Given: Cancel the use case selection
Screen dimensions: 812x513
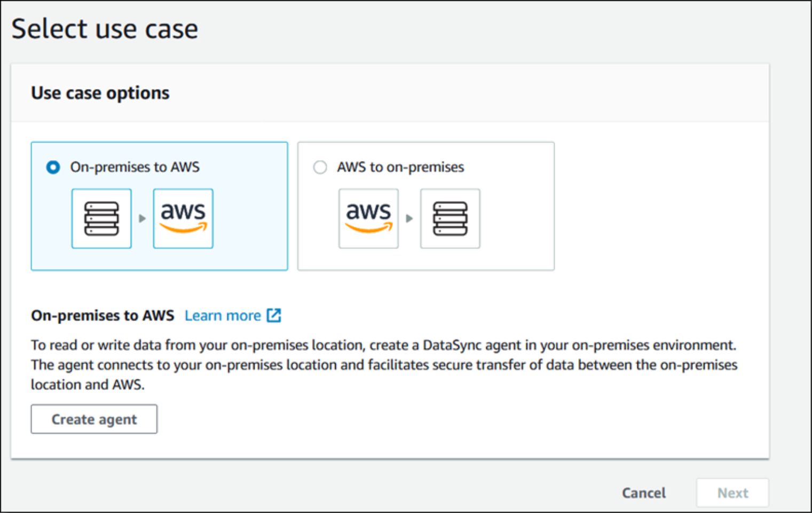Looking at the screenshot, I should (x=644, y=493).
